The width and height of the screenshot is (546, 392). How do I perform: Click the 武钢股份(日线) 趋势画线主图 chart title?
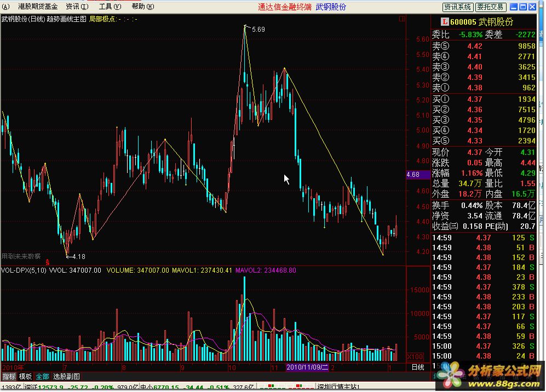[44, 19]
